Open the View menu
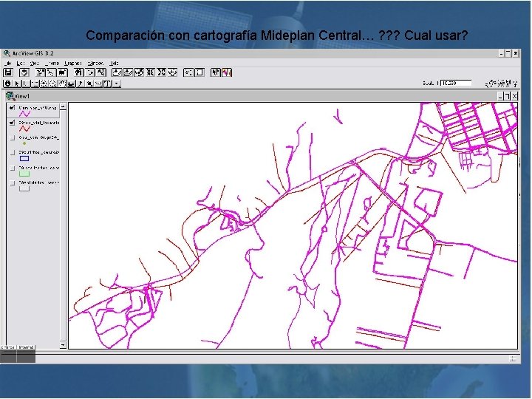This screenshot has height=399, width=532. pyautogui.click(x=35, y=64)
